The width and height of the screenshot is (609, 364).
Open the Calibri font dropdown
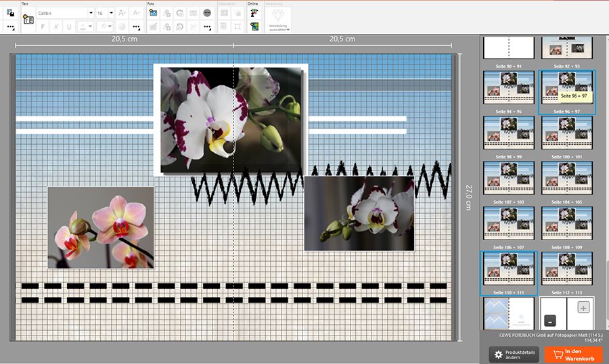(91, 13)
